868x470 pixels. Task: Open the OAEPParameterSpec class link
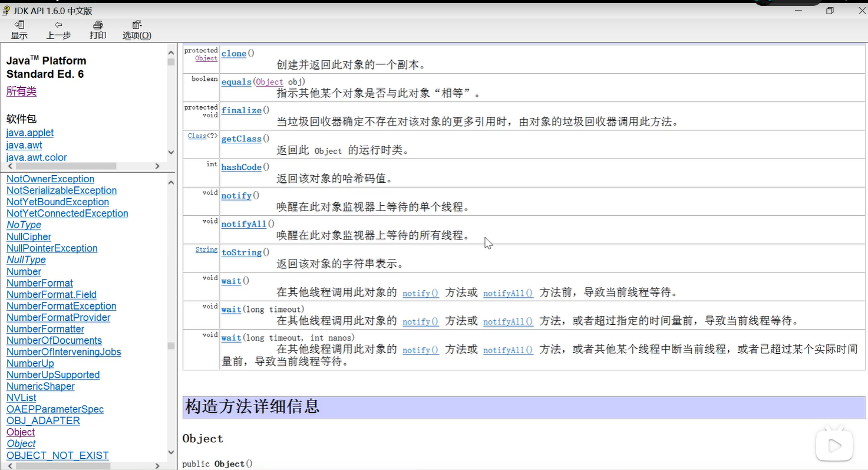(x=55, y=409)
